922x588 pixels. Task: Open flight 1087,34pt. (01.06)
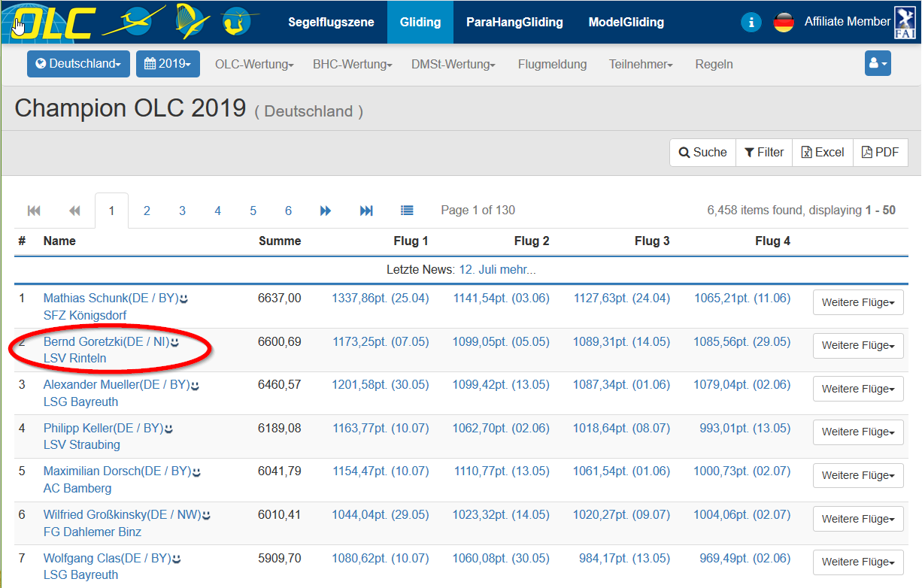click(x=621, y=385)
